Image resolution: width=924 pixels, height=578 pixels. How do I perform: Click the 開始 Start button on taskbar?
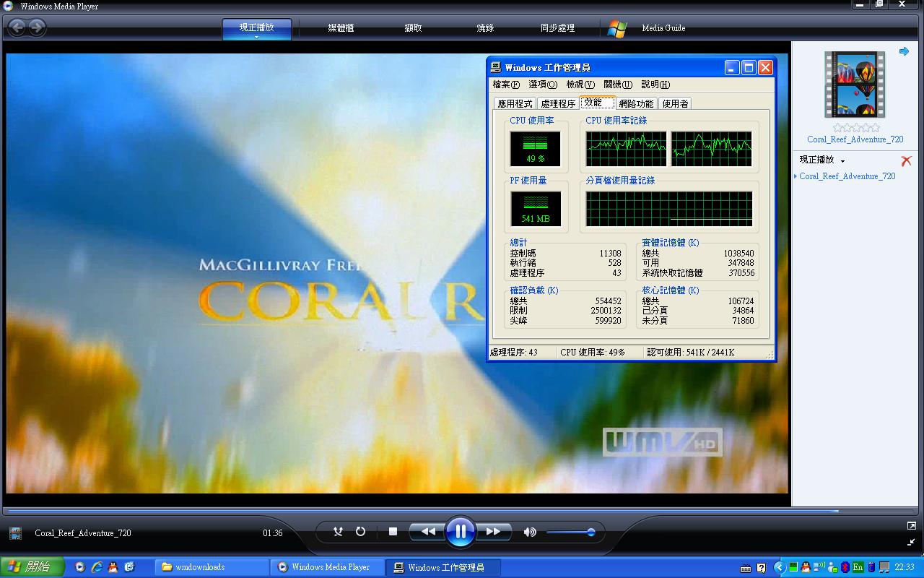click(32, 567)
